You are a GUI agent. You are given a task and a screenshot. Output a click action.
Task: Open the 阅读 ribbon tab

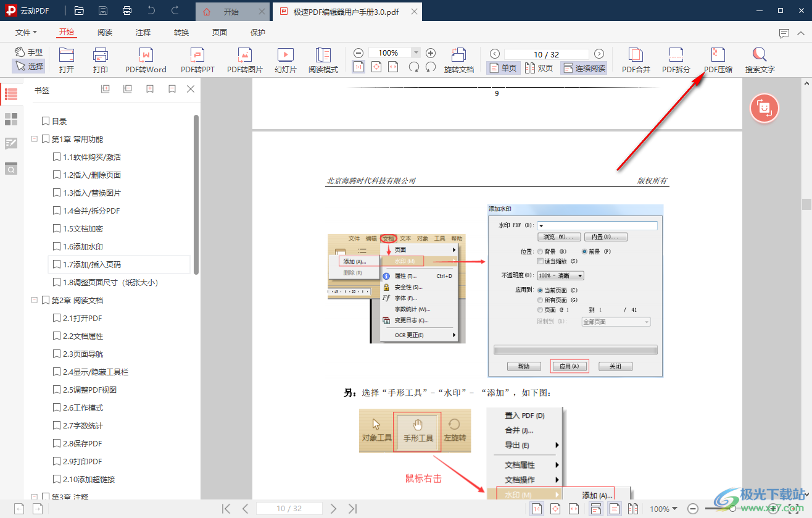click(x=105, y=33)
